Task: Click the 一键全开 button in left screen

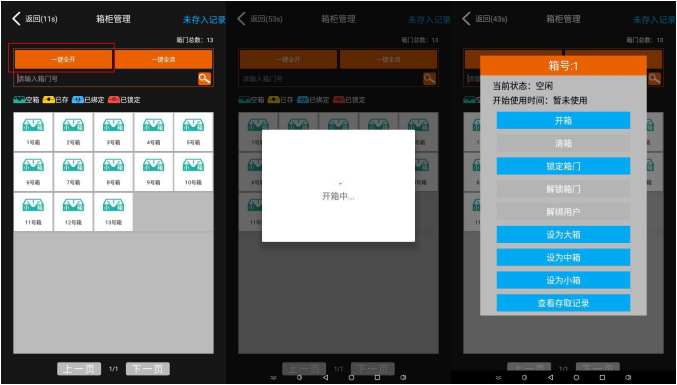Action: (63, 60)
